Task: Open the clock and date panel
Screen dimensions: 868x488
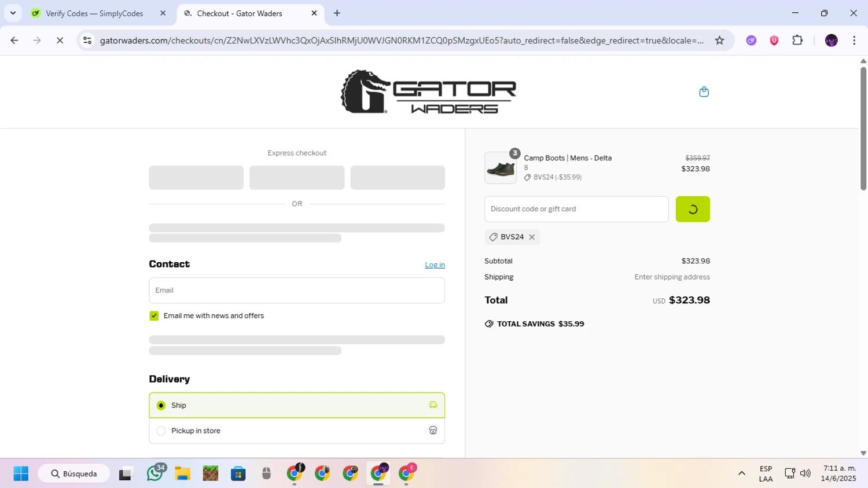Action: pos(838,474)
